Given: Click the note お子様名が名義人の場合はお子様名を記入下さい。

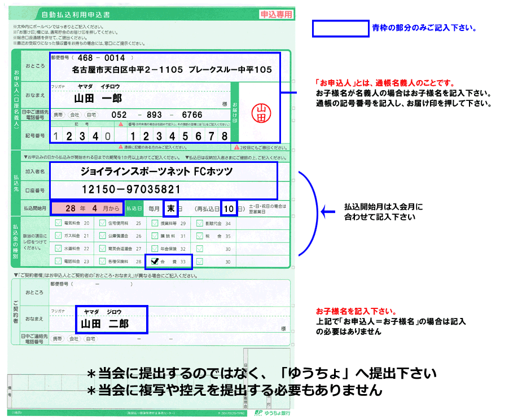Looking at the screenshot, I should [x=404, y=94].
